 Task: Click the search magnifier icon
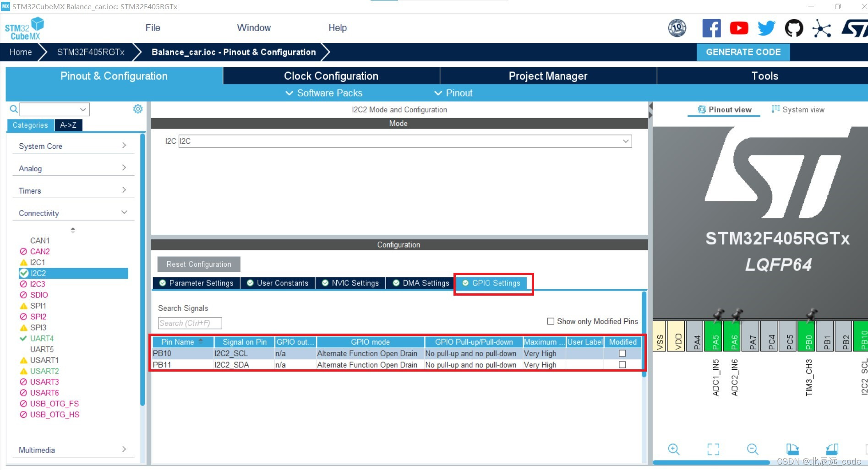[14, 109]
